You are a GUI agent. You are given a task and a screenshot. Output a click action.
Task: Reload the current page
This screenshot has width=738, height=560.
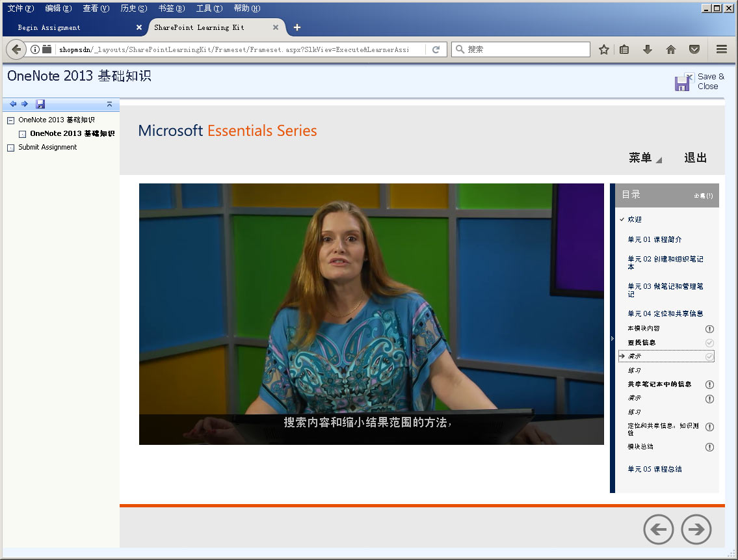[436, 49]
